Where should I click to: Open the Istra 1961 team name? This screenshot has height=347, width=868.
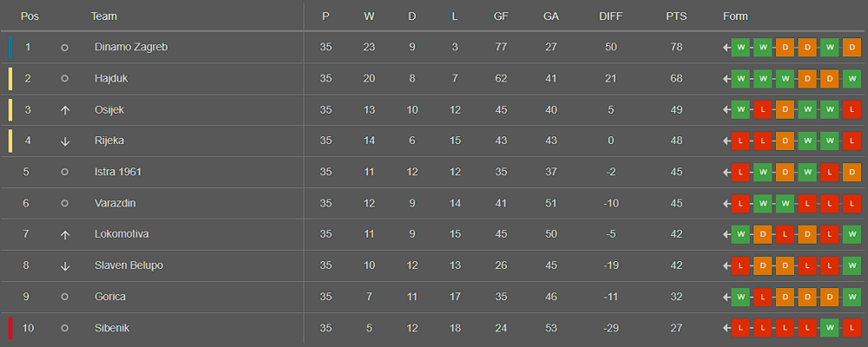118,172
